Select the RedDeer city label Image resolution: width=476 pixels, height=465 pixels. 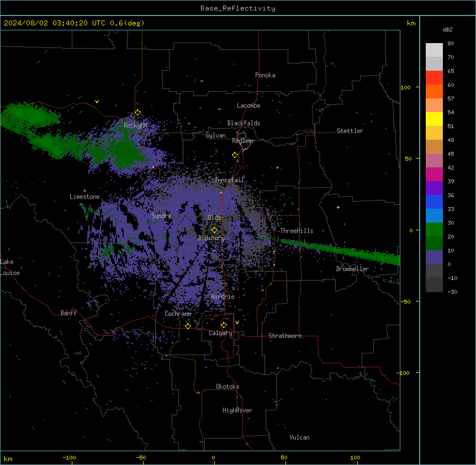[x=243, y=141]
